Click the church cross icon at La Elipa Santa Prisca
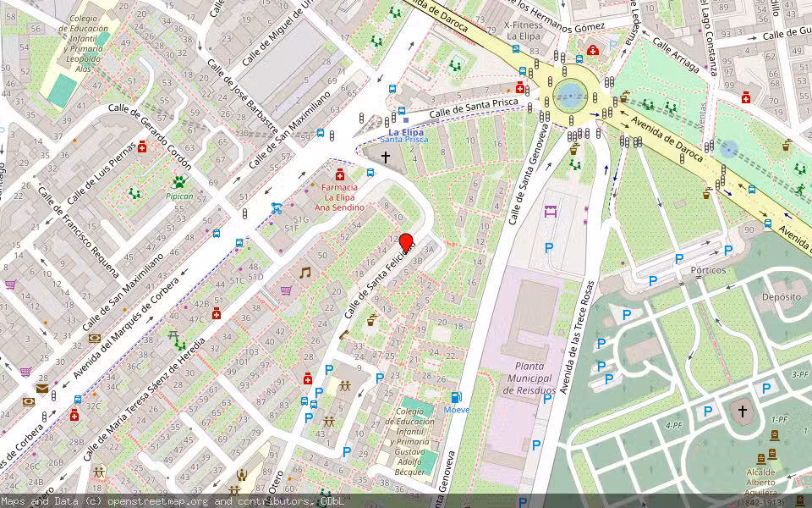This screenshot has height=508, width=812. (386, 157)
